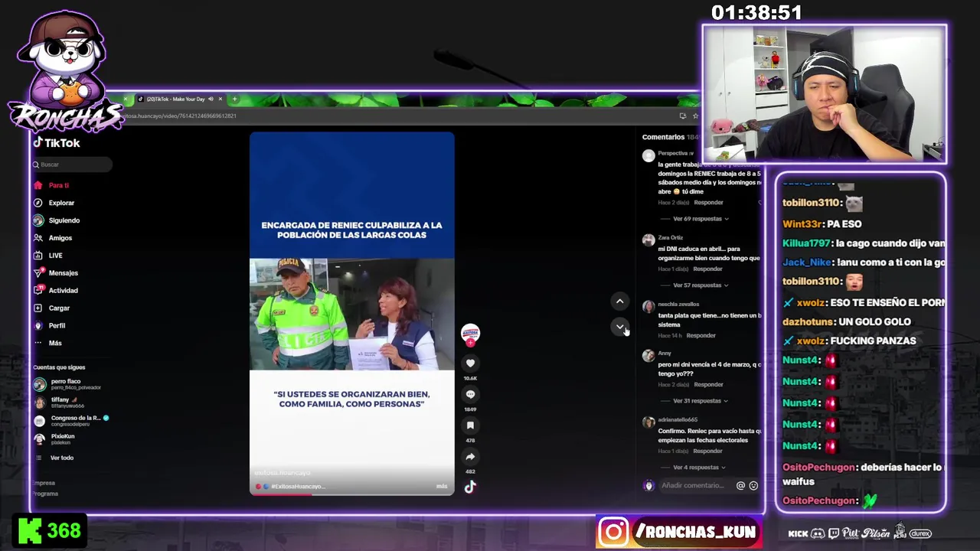Click the install app icon in address bar

point(682,116)
